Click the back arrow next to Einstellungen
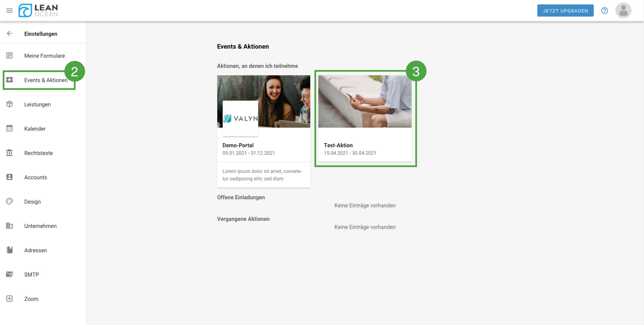Screen dimensions: 644x325 point(9,33)
